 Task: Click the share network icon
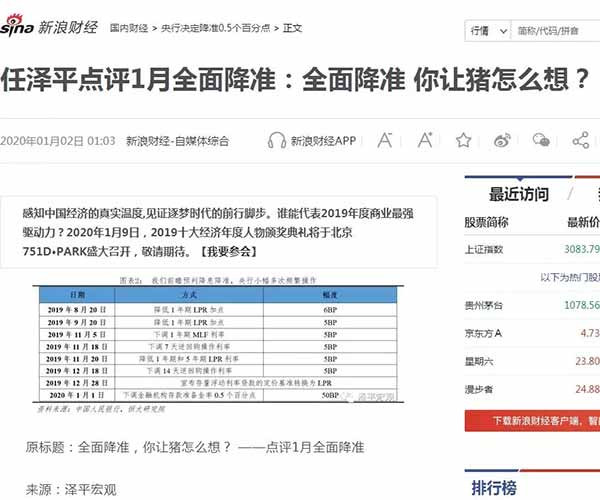(580, 140)
